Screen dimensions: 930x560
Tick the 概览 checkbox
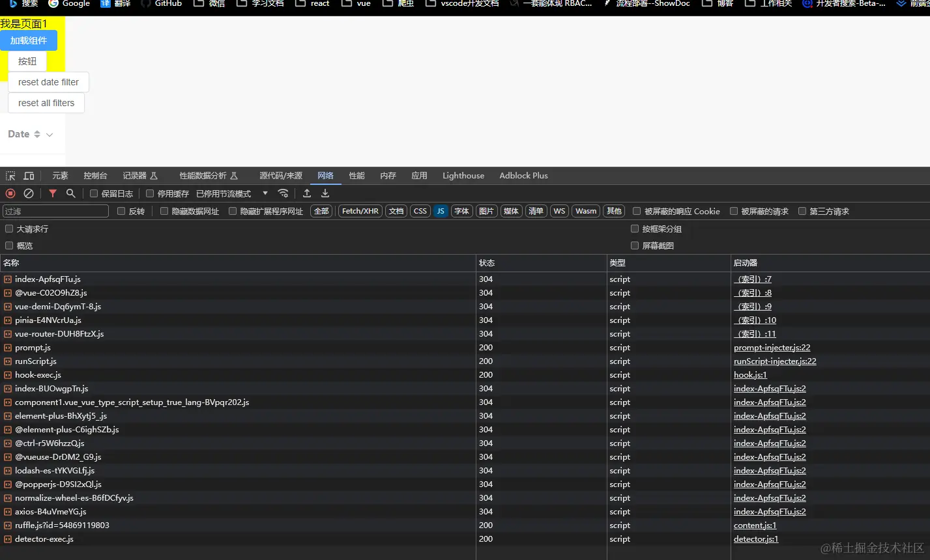pos(9,245)
